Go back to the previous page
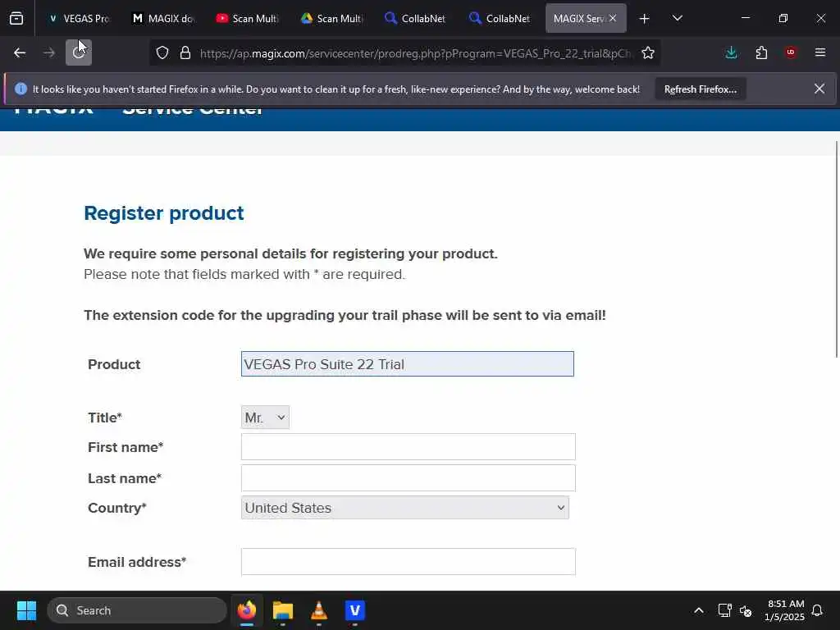This screenshot has width=840, height=630. click(20, 52)
